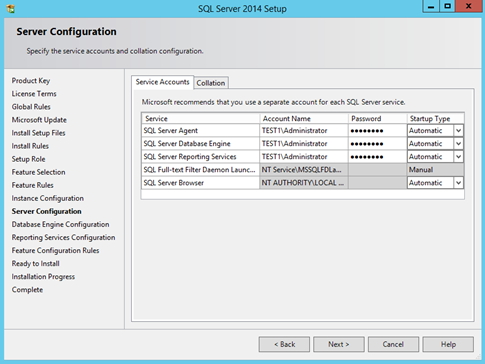Minimize the SQL Server 2014 Setup window
This screenshot has height=364, width=485.
coord(431,6)
